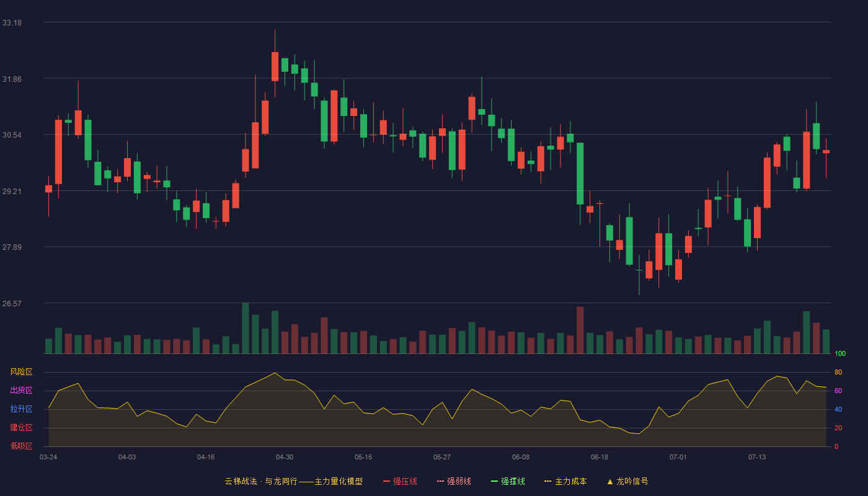Click the 60 indicator scale value
This screenshot has width=868, height=496.
(x=838, y=391)
